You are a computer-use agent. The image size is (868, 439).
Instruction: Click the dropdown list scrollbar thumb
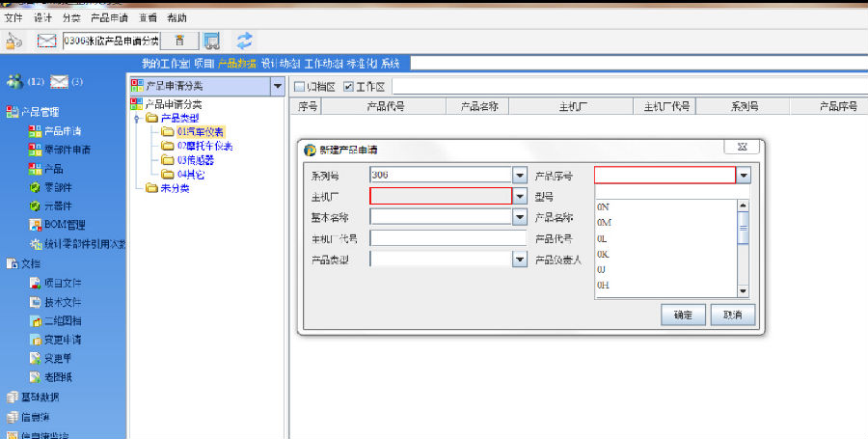pyautogui.click(x=743, y=227)
